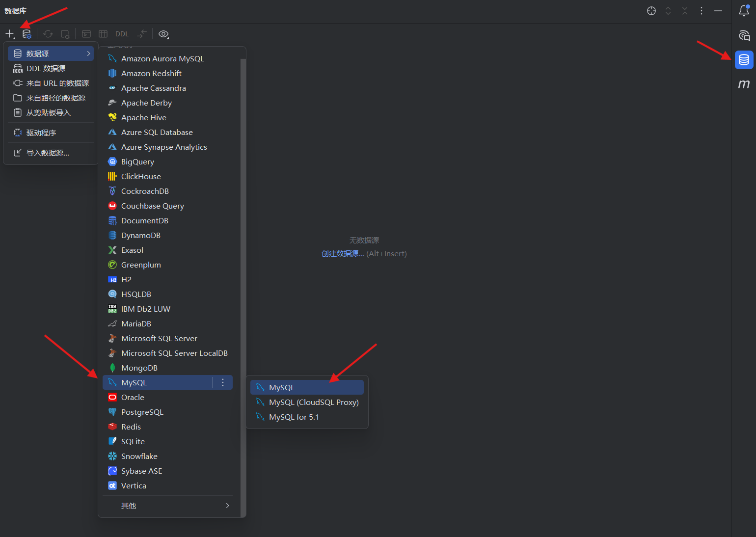Select DynamoDB data source
The height and width of the screenshot is (537, 756).
pyautogui.click(x=167, y=235)
